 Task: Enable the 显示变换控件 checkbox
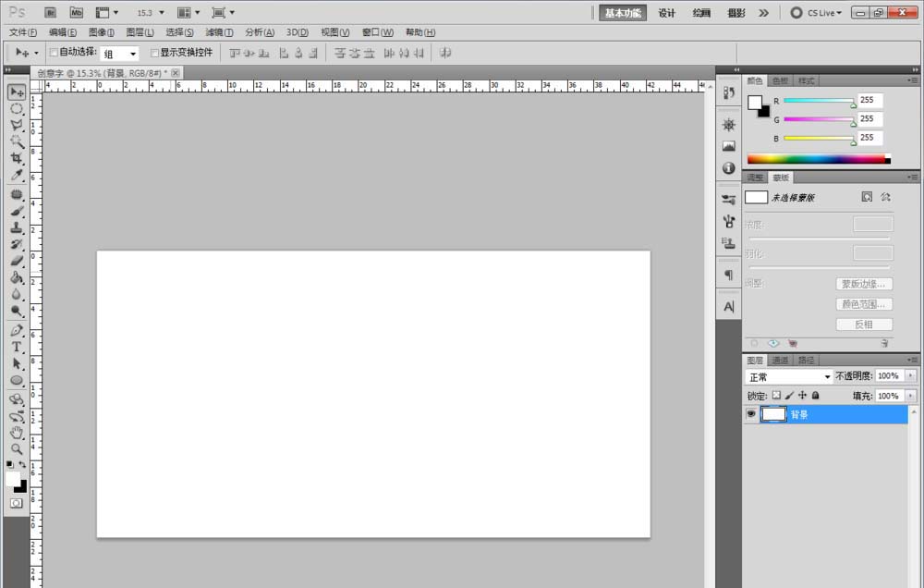tap(155, 53)
